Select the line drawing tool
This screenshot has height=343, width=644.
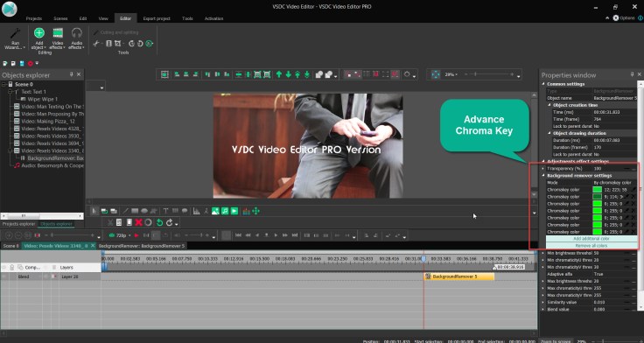pyautogui.click(x=126, y=211)
